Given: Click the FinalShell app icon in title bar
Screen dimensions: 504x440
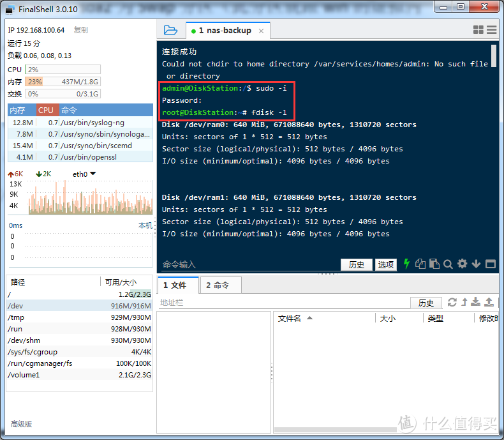Looking at the screenshot, I should tap(10, 10).
